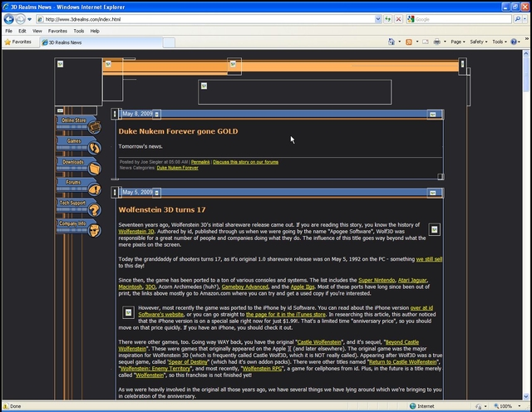Image resolution: width=532 pixels, height=412 pixels.
Task: Open the Help menu
Action: [x=95, y=31]
